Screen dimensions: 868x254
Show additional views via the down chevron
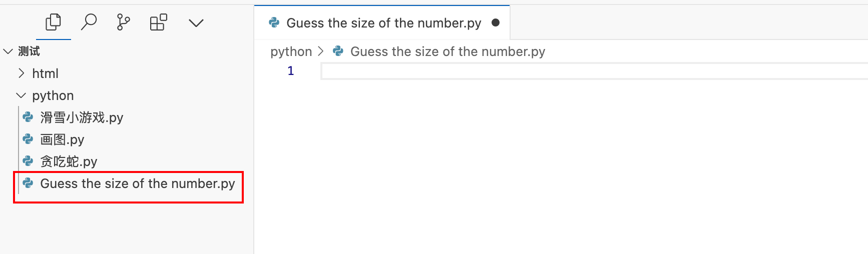[x=196, y=23]
